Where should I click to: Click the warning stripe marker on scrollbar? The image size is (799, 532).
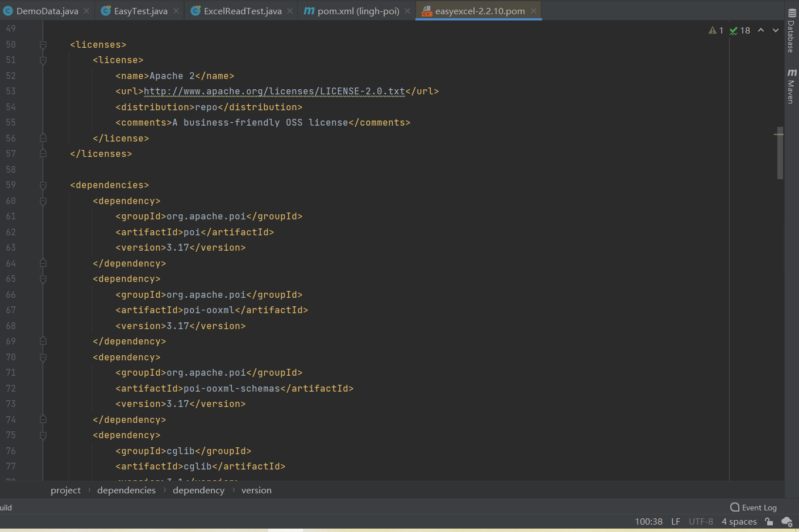pos(779,134)
